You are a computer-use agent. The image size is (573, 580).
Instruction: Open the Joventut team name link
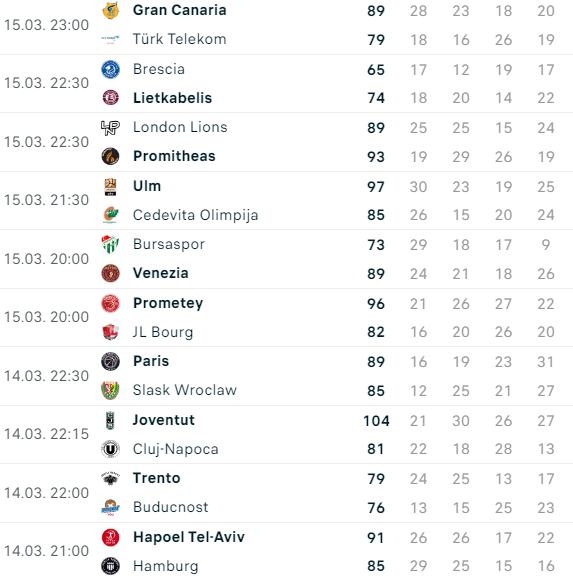164,420
